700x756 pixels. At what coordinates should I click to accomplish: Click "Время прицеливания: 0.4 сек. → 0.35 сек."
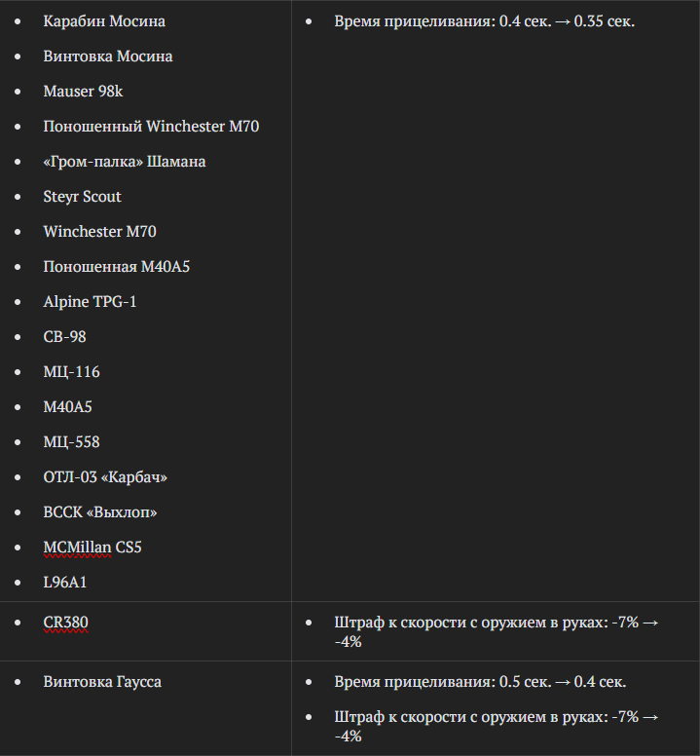[484, 21]
